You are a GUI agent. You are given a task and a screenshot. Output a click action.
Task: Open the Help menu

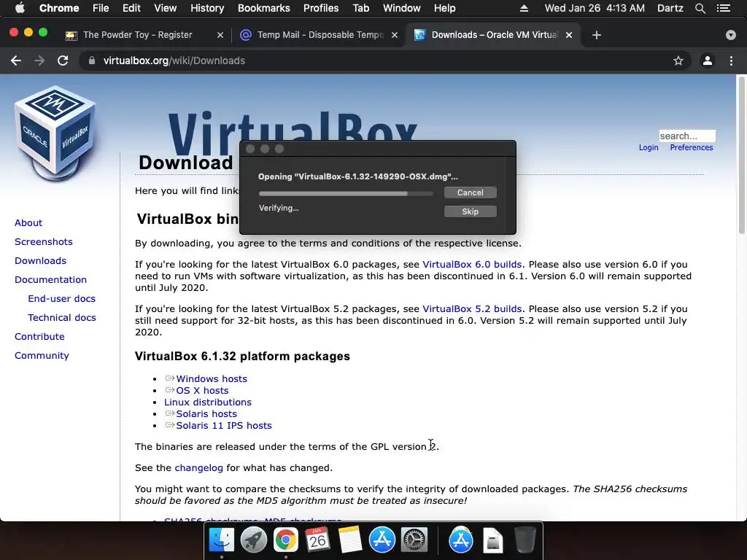pos(444,8)
